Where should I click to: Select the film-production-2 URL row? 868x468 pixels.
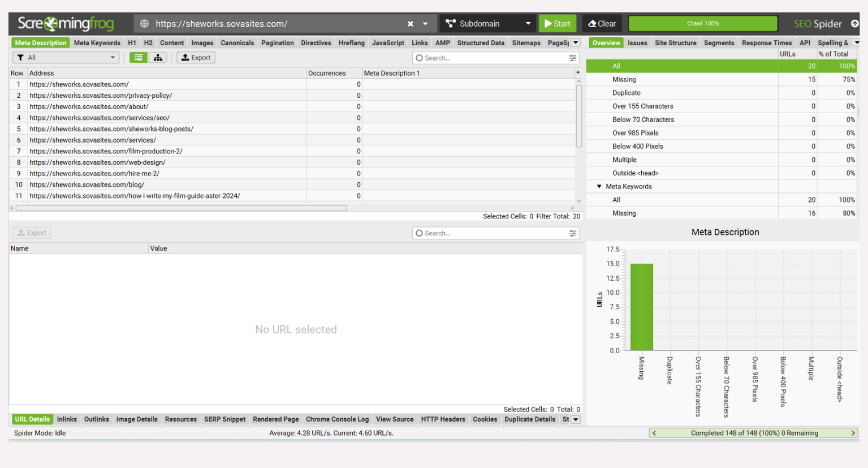coord(292,151)
